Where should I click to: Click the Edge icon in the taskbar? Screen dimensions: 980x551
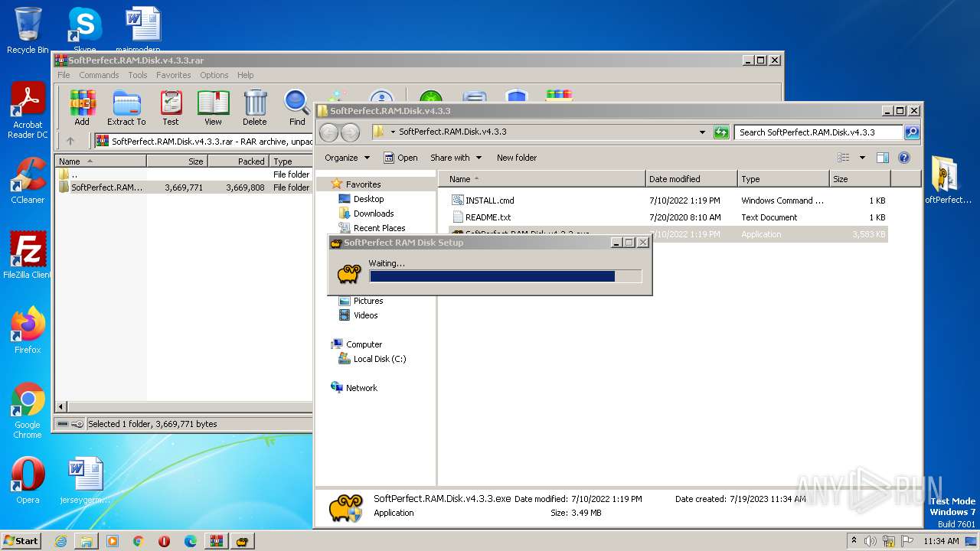click(191, 541)
